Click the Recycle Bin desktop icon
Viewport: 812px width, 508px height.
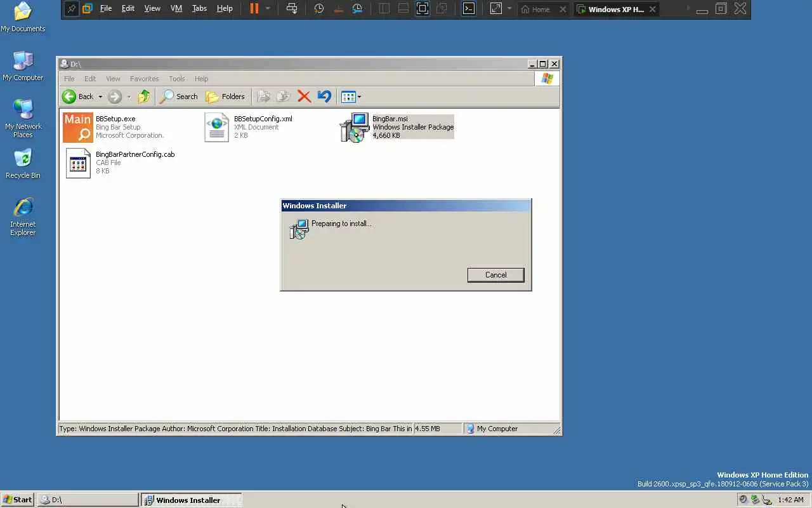(23, 164)
